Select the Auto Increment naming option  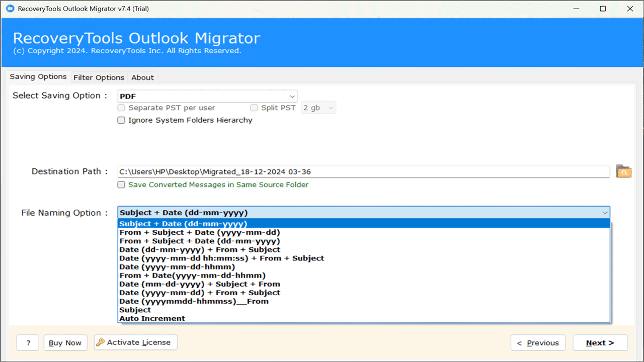(x=364, y=318)
